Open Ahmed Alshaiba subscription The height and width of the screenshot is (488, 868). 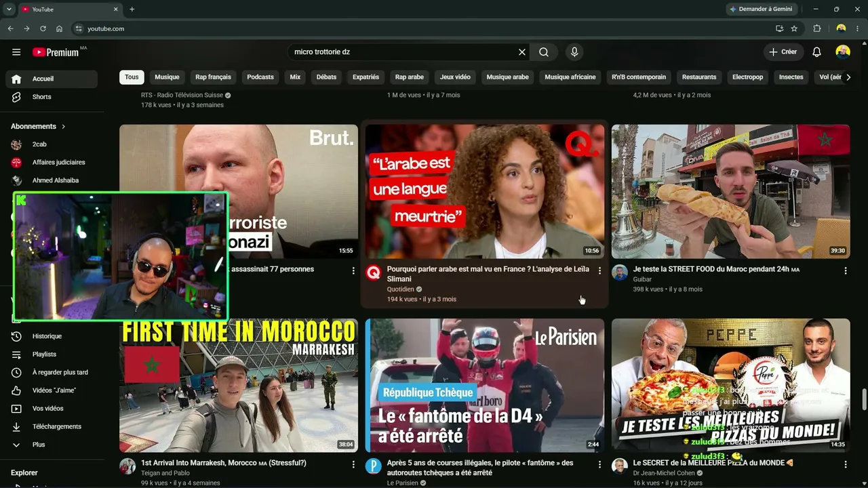tap(52, 180)
